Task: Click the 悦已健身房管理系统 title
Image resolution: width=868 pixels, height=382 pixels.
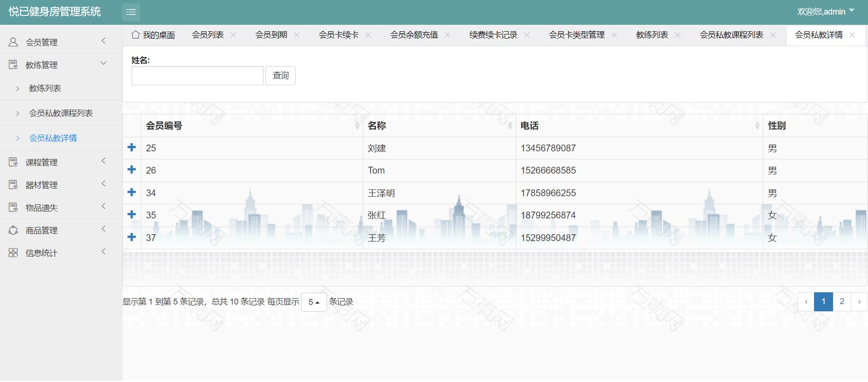Action: tap(54, 12)
